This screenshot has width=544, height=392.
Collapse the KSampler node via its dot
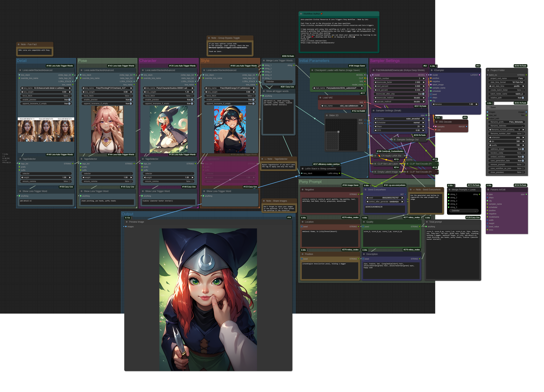(x=432, y=70)
